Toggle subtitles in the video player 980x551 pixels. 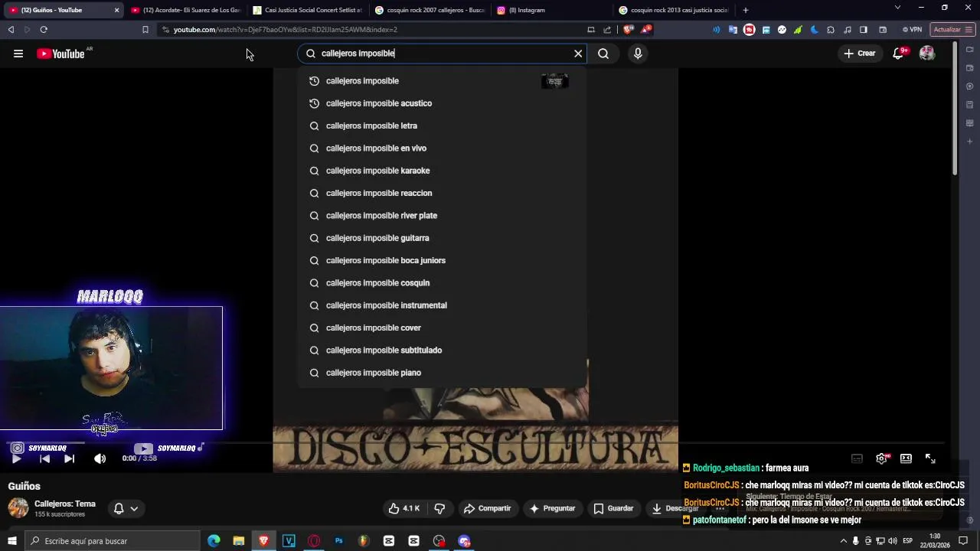pyautogui.click(x=857, y=458)
